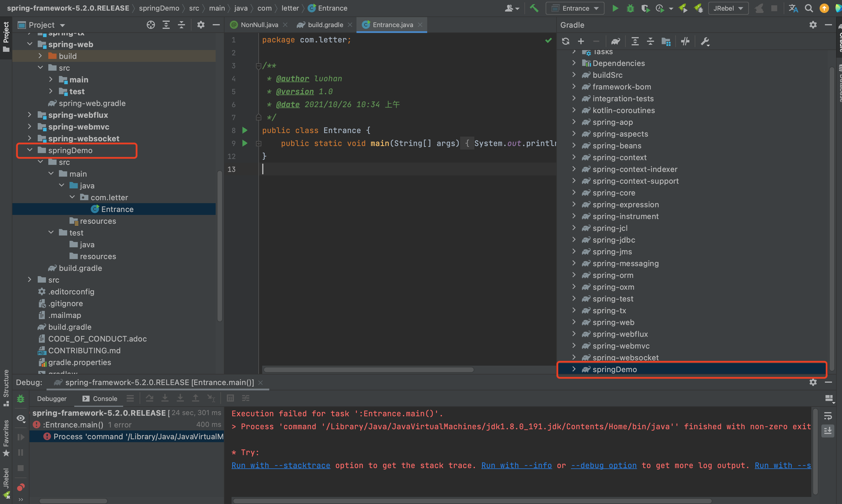Click the Gradle add project plus icon
The height and width of the screenshot is (504, 842).
point(581,42)
